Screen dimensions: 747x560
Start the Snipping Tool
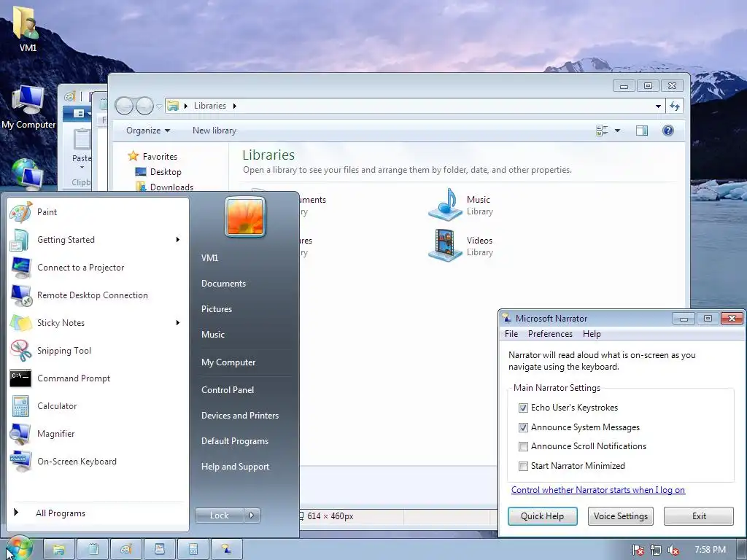98,351
